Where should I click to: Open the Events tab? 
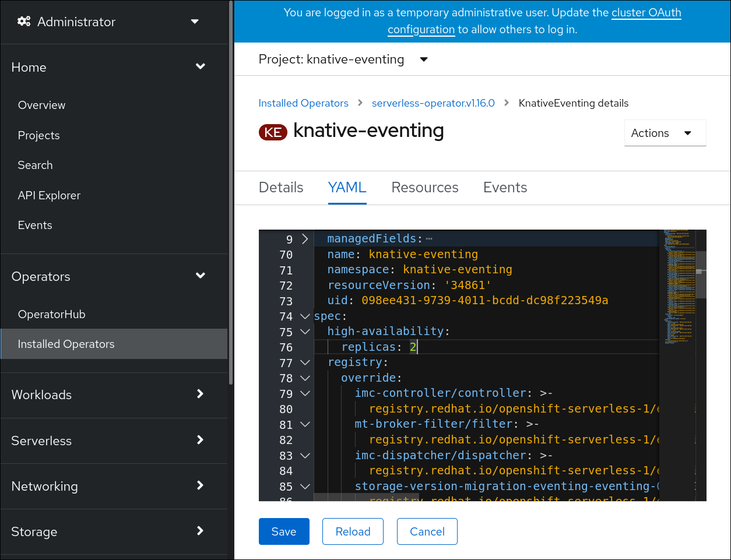[505, 188]
